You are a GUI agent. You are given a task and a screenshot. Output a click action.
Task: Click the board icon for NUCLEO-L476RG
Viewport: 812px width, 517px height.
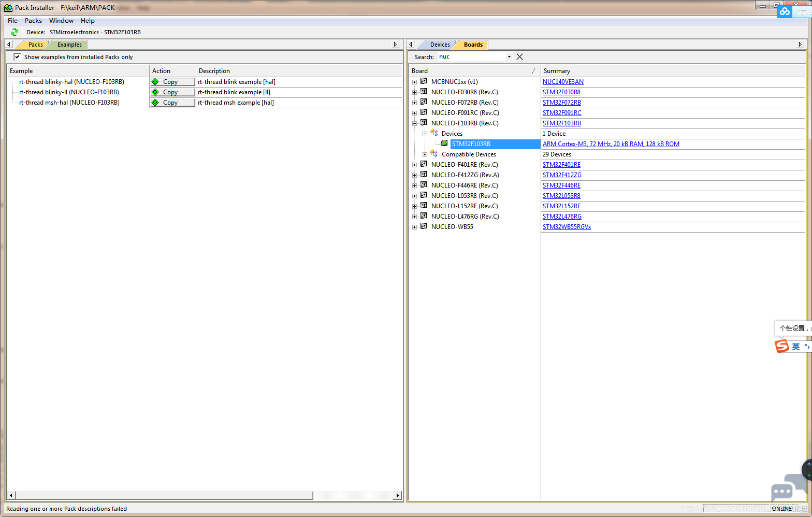(424, 216)
